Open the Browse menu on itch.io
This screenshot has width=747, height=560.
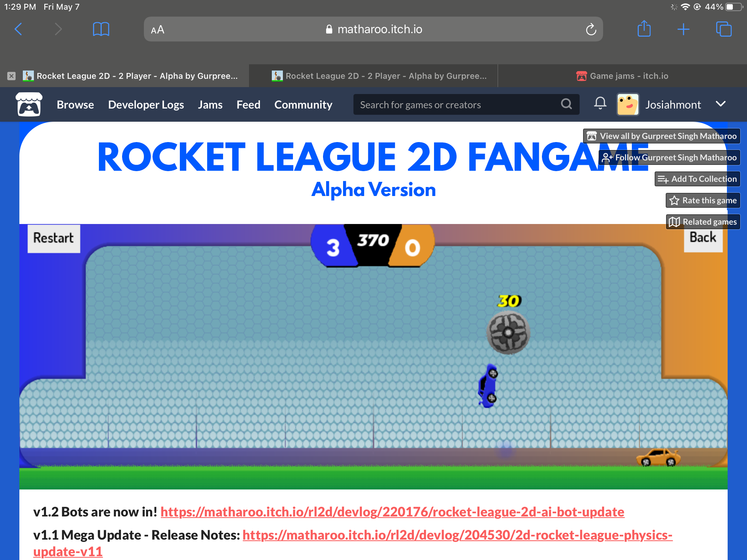[75, 104]
